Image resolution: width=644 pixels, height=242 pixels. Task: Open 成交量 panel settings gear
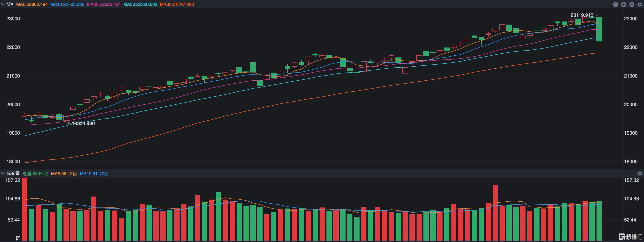point(640,173)
